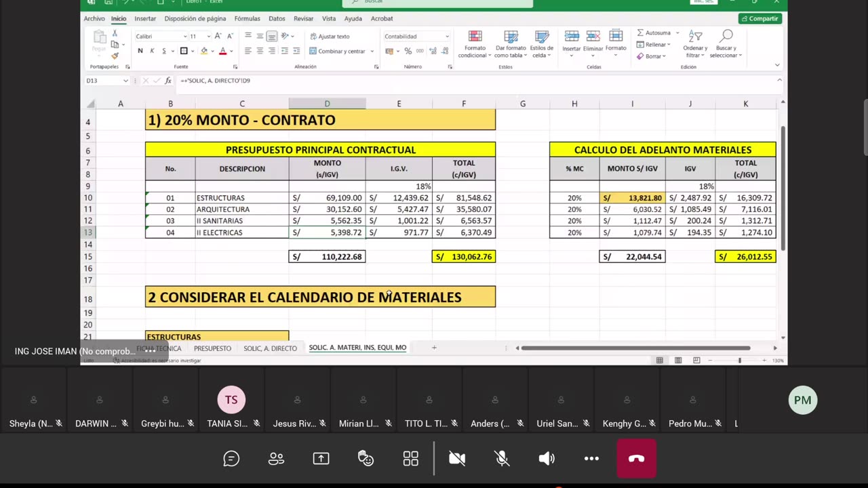Open the Archivo menu

point(94,18)
